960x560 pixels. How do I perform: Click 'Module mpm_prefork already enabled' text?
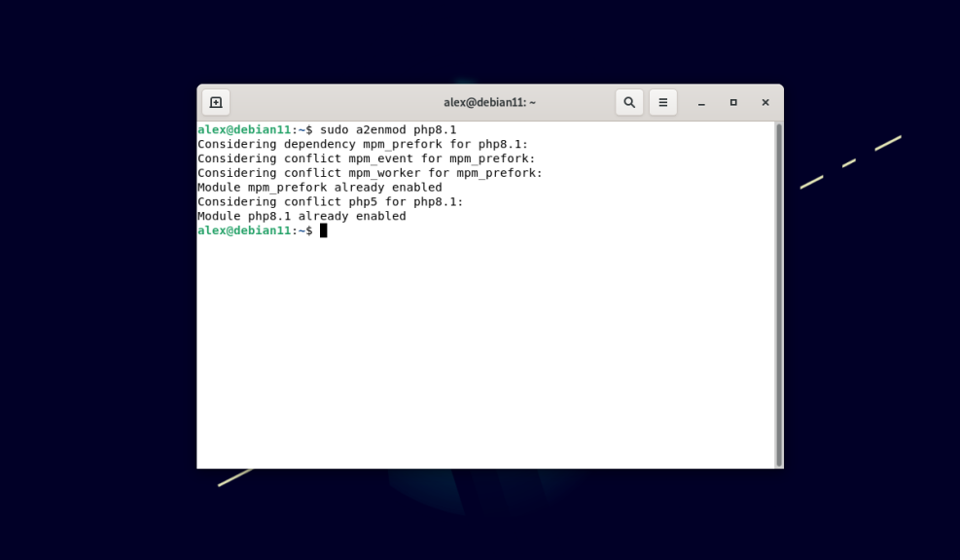[x=319, y=187]
